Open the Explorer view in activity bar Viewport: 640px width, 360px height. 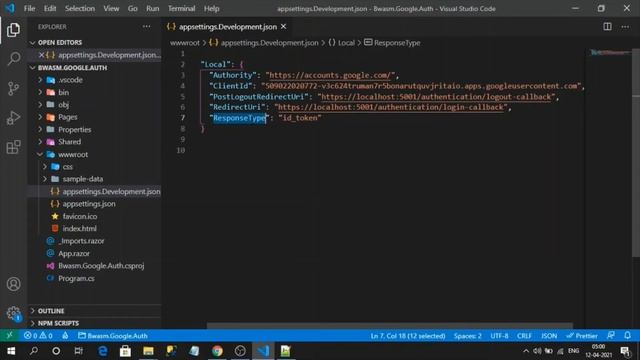pos(13,30)
